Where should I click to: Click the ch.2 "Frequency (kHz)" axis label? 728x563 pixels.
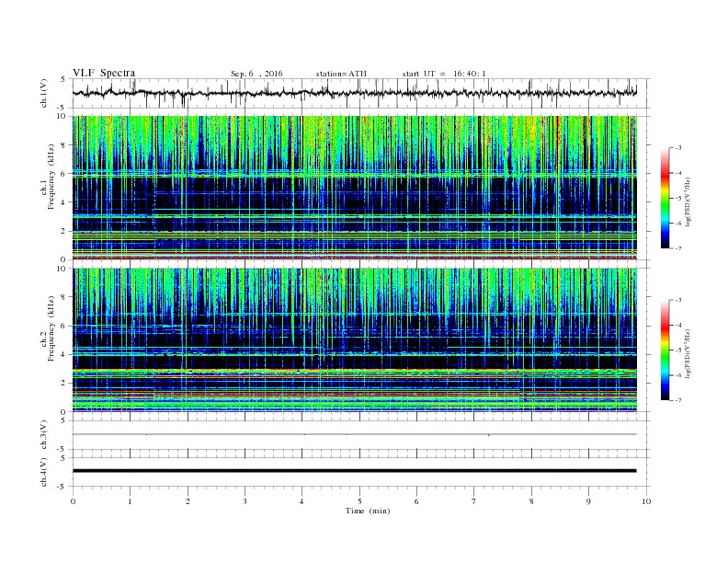[x=51, y=329]
